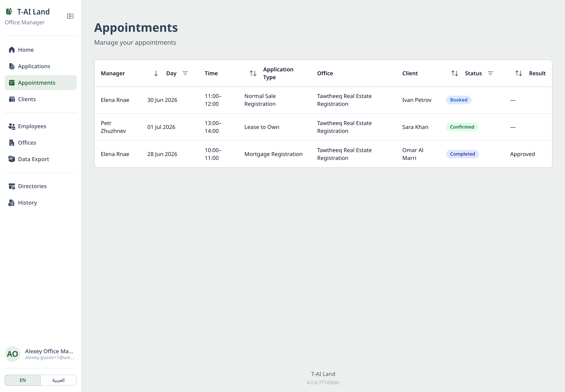Select the 28 Jun 2026 date cell

[162, 154]
